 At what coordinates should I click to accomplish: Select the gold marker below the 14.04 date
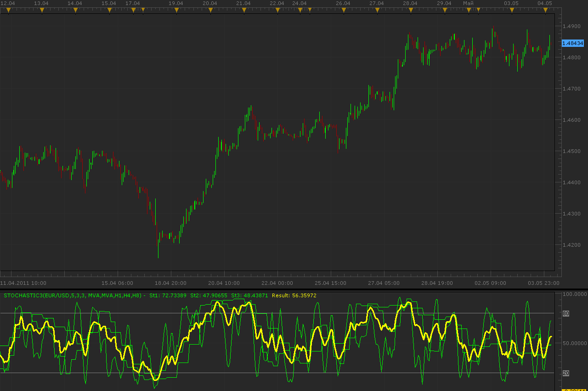click(75, 10)
